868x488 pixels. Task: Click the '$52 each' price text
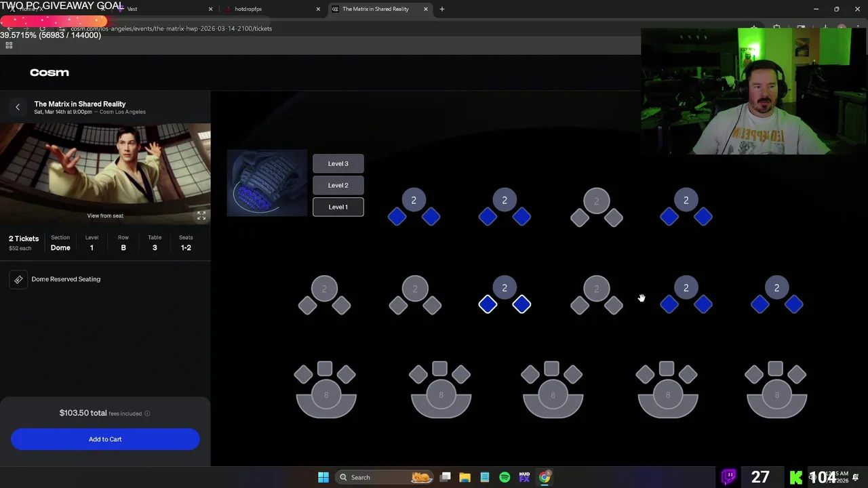coord(20,248)
